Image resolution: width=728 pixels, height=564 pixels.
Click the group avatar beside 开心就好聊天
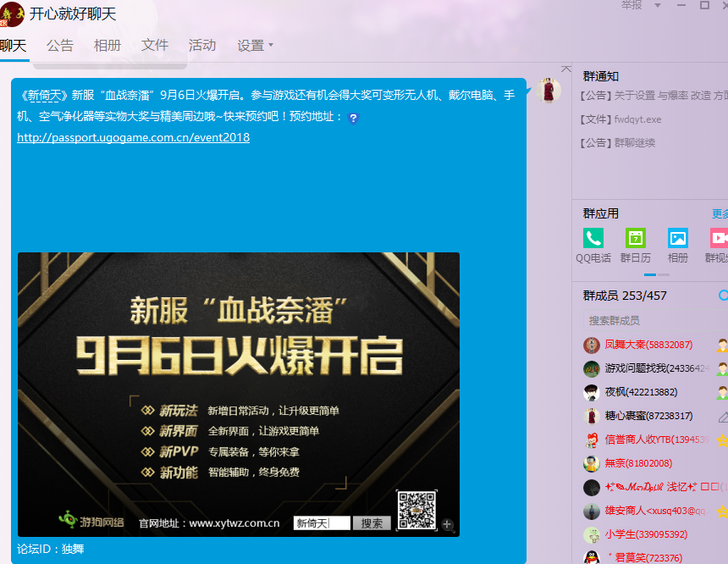coord(12,14)
